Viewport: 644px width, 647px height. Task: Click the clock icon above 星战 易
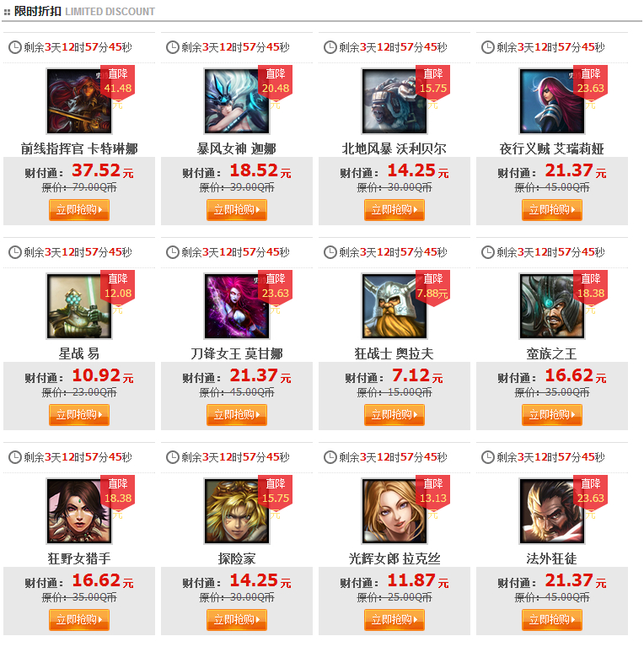(15, 252)
